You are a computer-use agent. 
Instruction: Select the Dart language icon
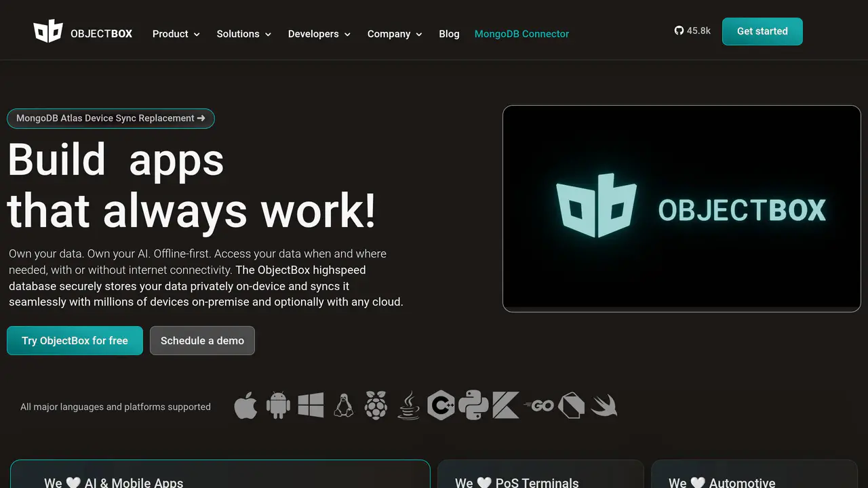[571, 405]
